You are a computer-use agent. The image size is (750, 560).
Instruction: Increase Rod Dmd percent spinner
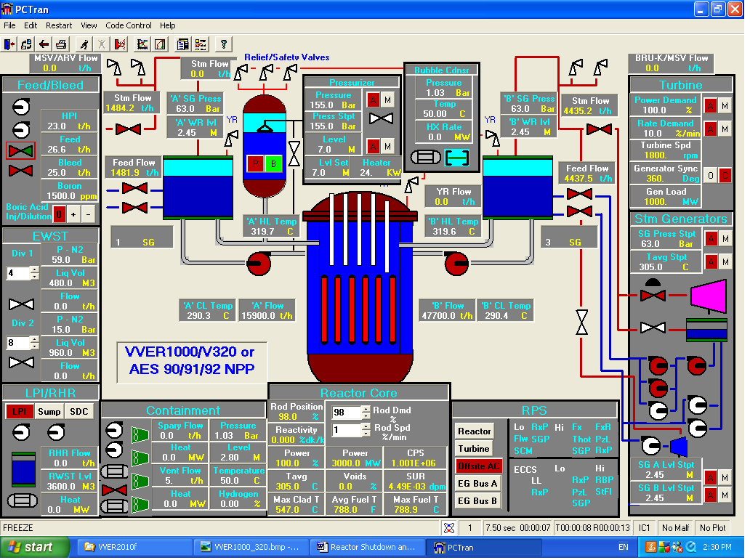pyautogui.click(x=366, y=409)
